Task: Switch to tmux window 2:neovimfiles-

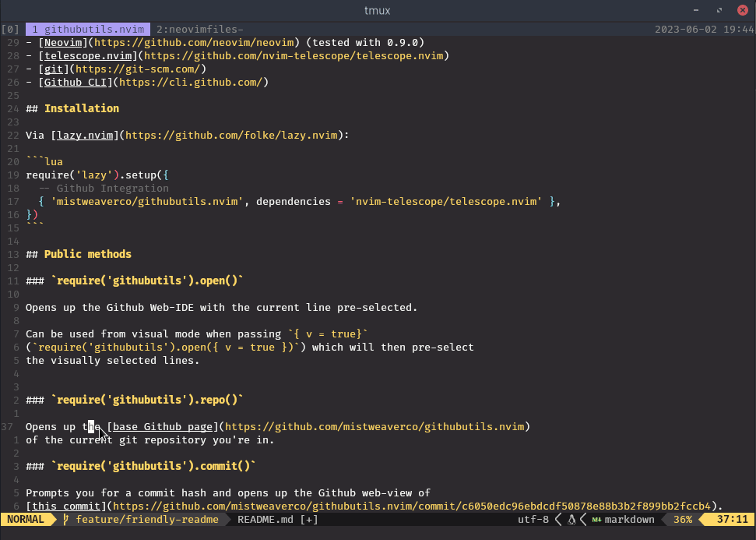Action: pyautogui.click(x=199, y=30)
